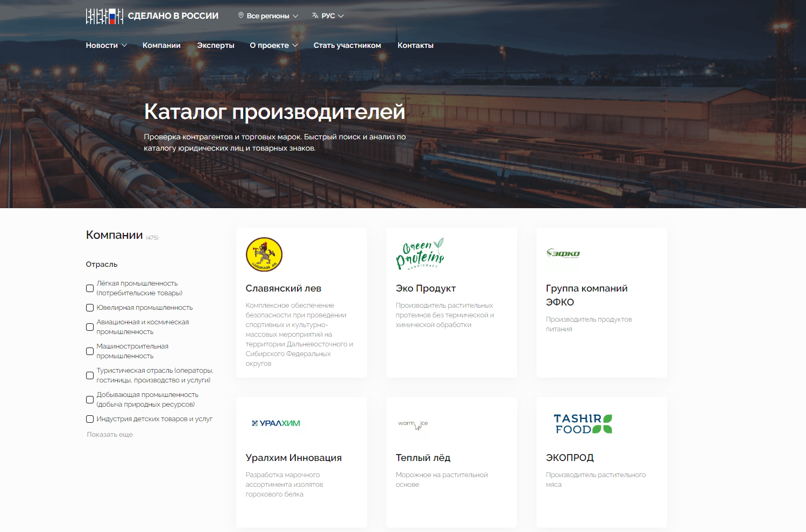Expand the Новости menu dropdown
Screen dimensions: 806x532
[107, 45]
